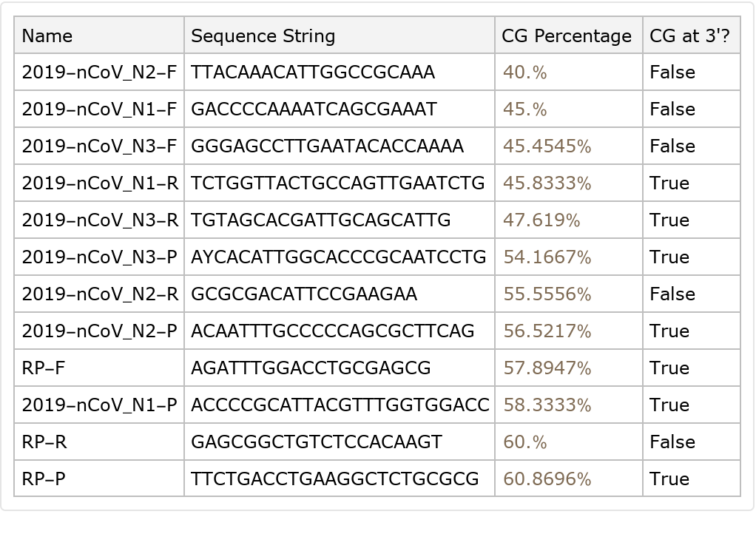Click the Sequence String column header

(263, 36)
